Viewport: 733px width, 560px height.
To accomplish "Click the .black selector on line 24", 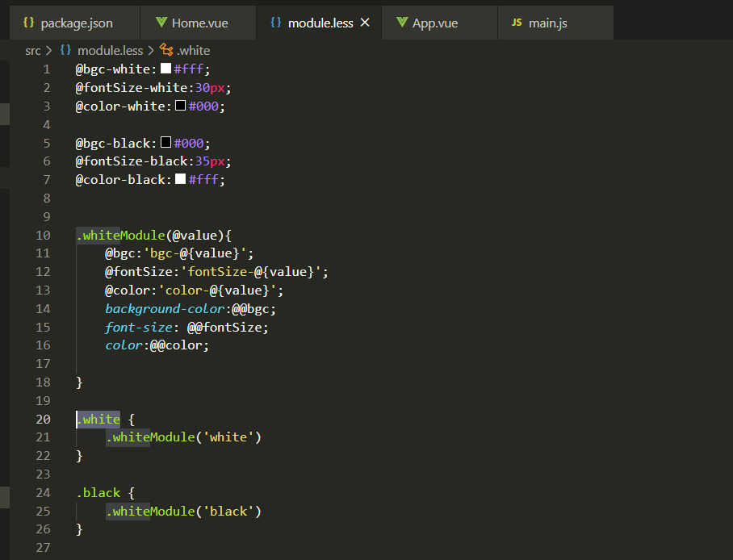I will click(98, 493).
